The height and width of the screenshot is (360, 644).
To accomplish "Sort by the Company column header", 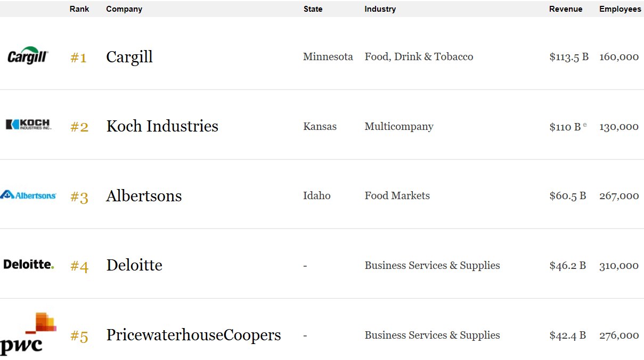I will point(124,9).
